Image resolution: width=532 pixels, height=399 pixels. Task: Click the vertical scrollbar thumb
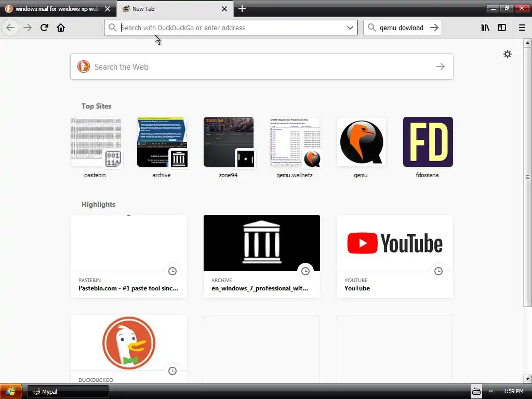pyautogui.click(x=527, y=177)
